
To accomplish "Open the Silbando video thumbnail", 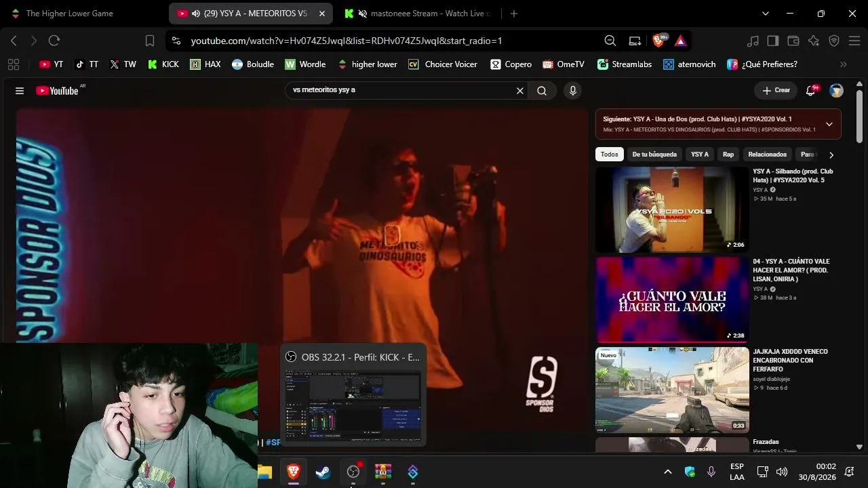I will (x=672, y=209).
